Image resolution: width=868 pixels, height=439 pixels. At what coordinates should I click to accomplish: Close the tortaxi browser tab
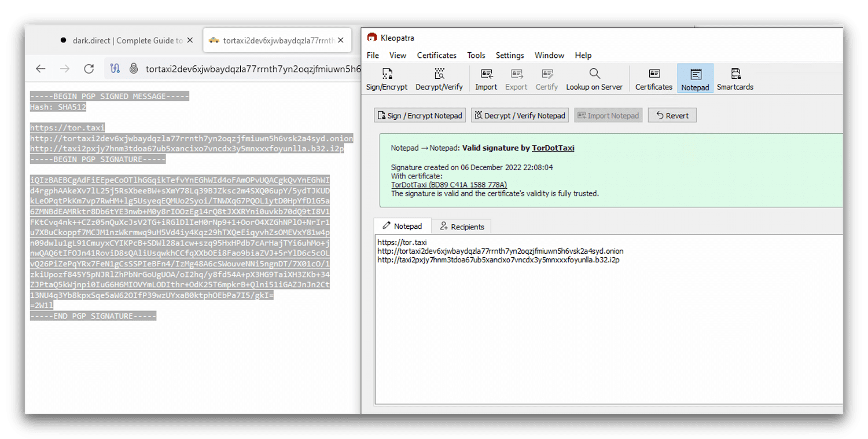click(x=341, y=40)
